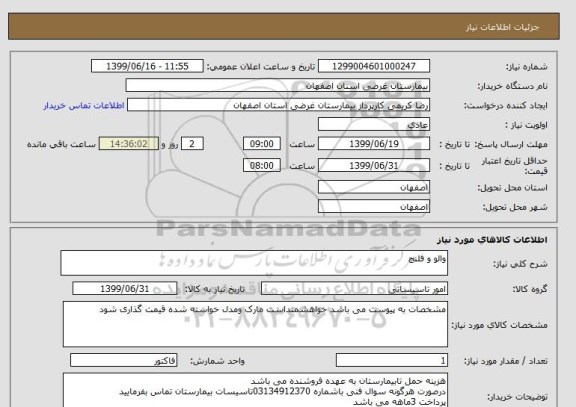The height and width of the screenshot is (407, 576).
Task: Click the نام دستگاه خریدار label
Action: (x=512, y=86)
